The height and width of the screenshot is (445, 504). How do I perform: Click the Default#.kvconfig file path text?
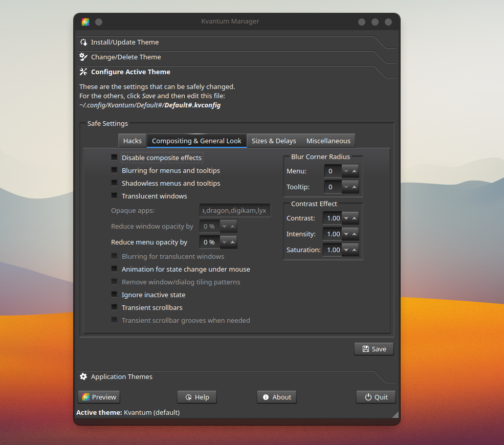tap(150, 105)
